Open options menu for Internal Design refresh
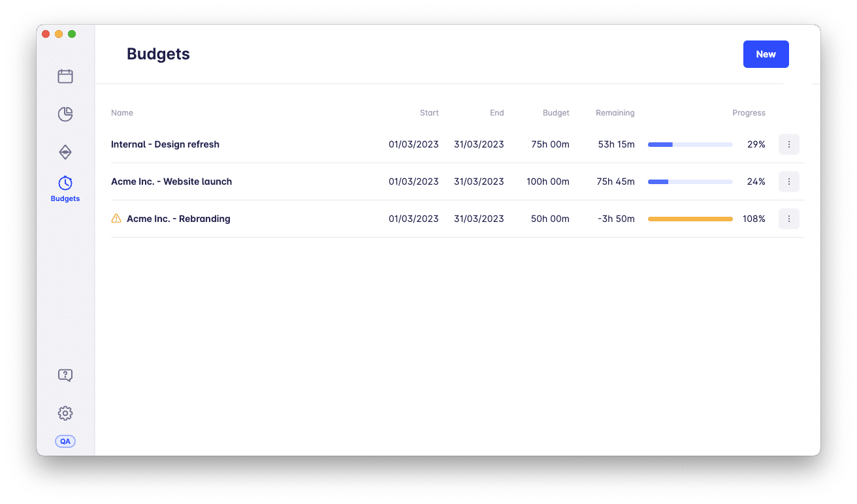 pyautogui.click(x=788, y=144)
